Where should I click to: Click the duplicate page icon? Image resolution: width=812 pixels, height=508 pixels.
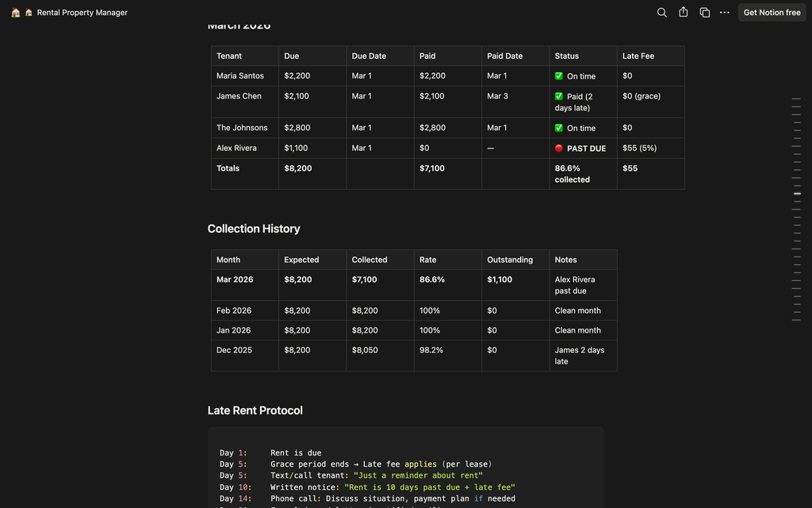704,13
